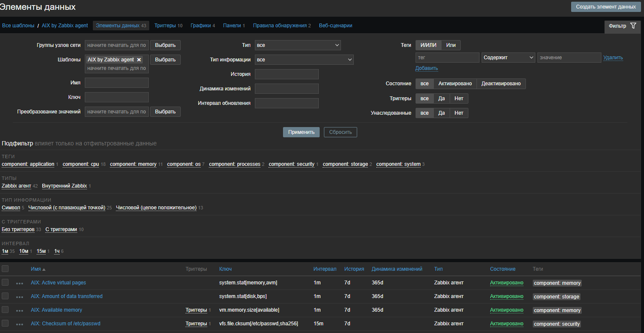Tick the select-all checkbox in the table header
Screen dimensions: 644x333
[5, 269]
